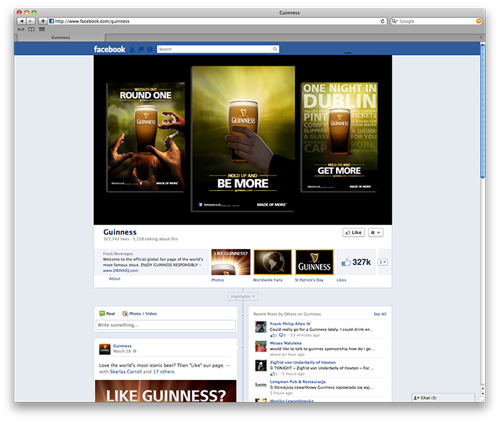Open the globe Worldwide Fans thumbnail
This screenshot has height=421, width=504.
[272, 262]
